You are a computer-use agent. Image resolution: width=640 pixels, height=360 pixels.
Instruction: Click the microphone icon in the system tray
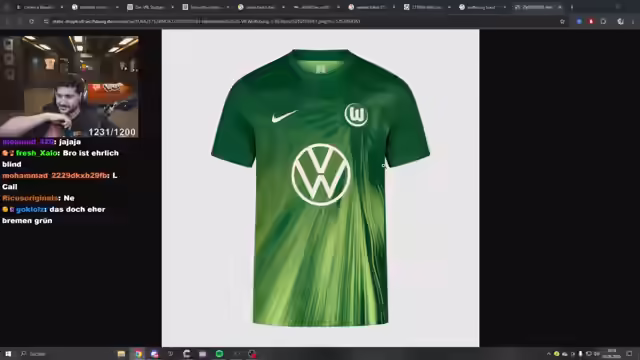(x=580, y=354)
